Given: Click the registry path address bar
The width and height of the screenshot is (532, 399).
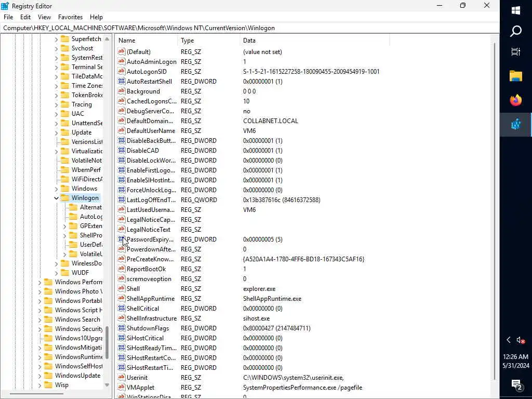Looking at the screenshot, I should pyautogui.click(x=249, y=28).
